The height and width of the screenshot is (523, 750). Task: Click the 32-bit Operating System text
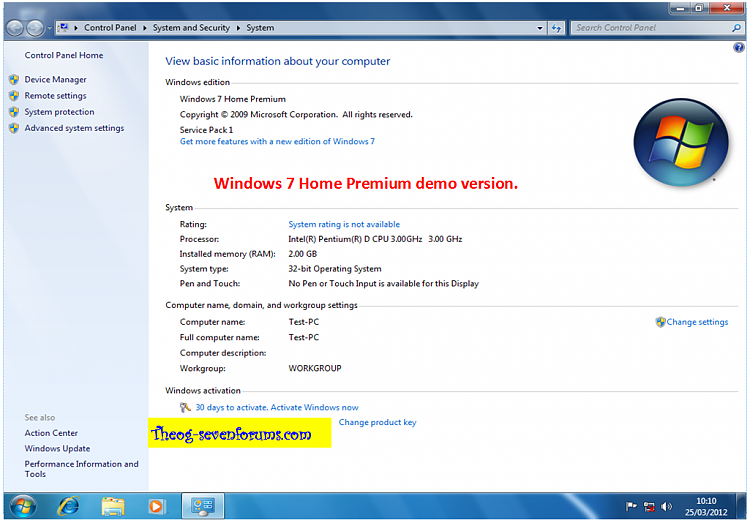pos(335,269)
